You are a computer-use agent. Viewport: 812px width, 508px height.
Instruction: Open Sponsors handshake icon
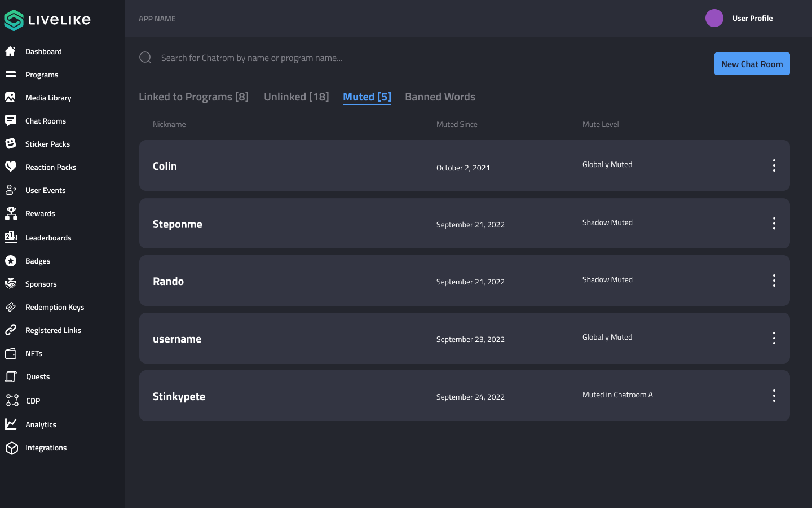(x=10, y=283)
